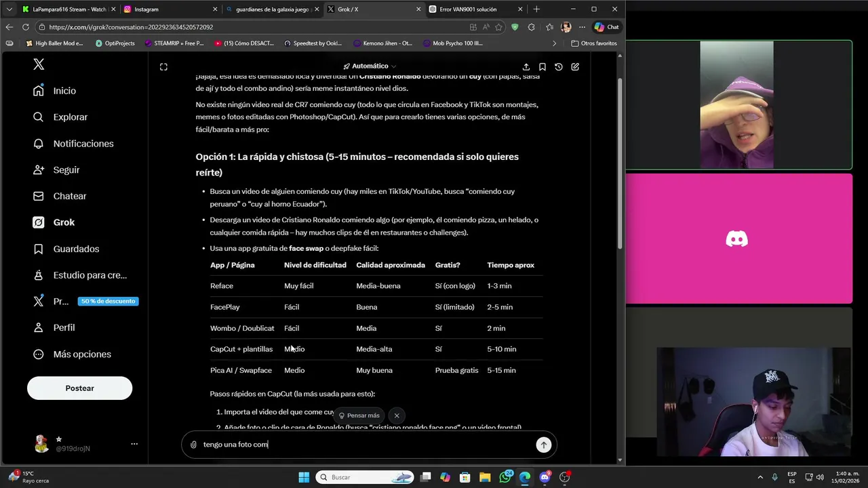
Task: Open Grok chat history
Action: 559,67
